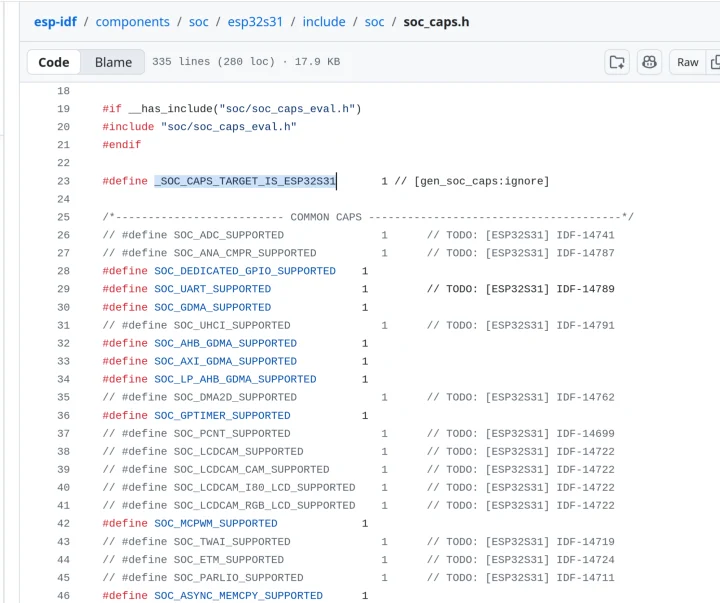Click the SOC_GDMA_SUPPORTED define symbol

[212, 307]
